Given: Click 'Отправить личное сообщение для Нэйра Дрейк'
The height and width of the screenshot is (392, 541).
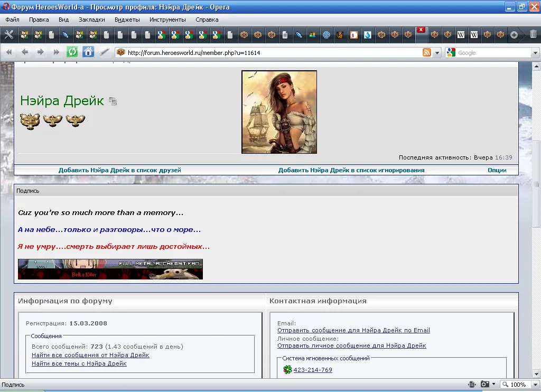Looking at the screenshot, I should [x=351, y=346].
